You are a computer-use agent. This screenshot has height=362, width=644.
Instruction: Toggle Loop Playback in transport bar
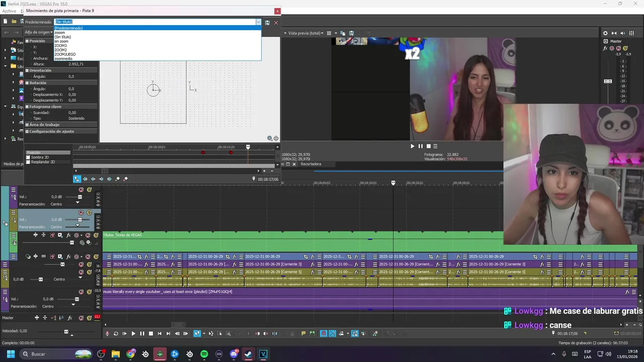116,333
